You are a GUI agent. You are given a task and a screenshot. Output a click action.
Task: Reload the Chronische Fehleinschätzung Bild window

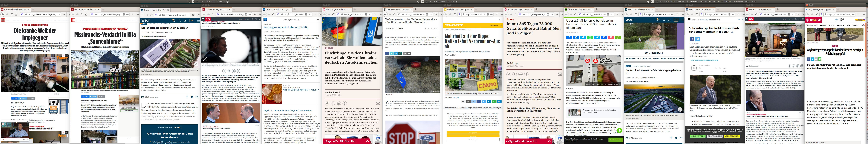[12, 15]
